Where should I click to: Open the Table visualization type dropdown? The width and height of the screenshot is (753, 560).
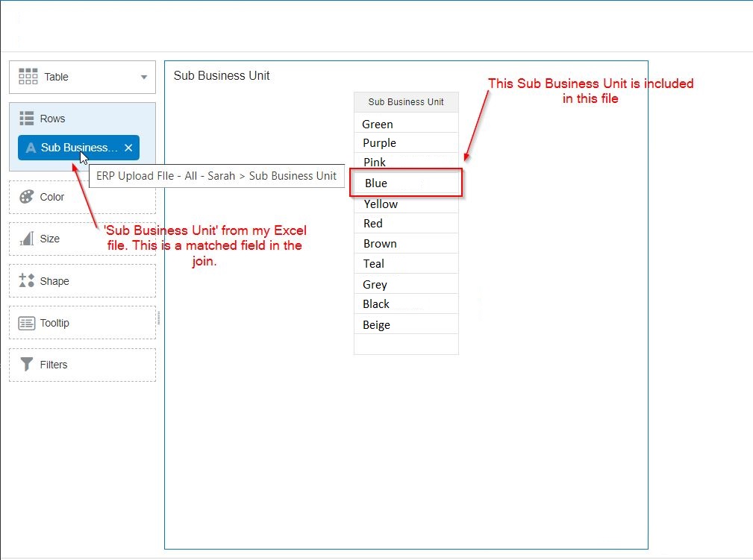82,77
